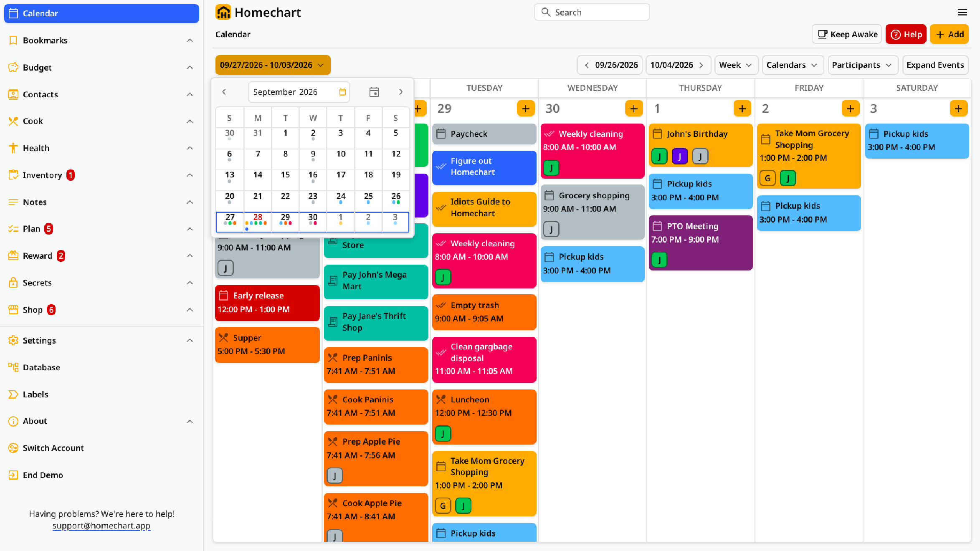980x551 pixels.
Task: Expand the Plan sidebar section
Action: (x=190, y=229)
